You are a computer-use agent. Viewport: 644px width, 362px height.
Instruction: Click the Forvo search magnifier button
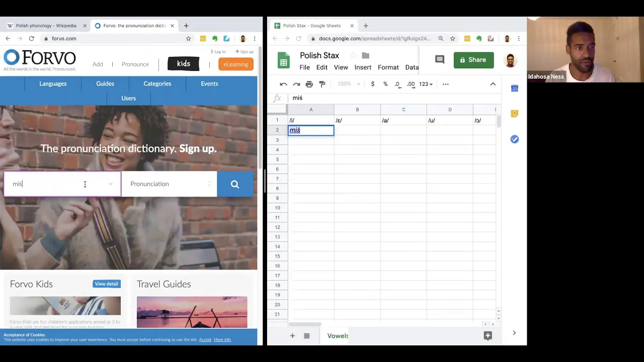click(x=235, y=184)
